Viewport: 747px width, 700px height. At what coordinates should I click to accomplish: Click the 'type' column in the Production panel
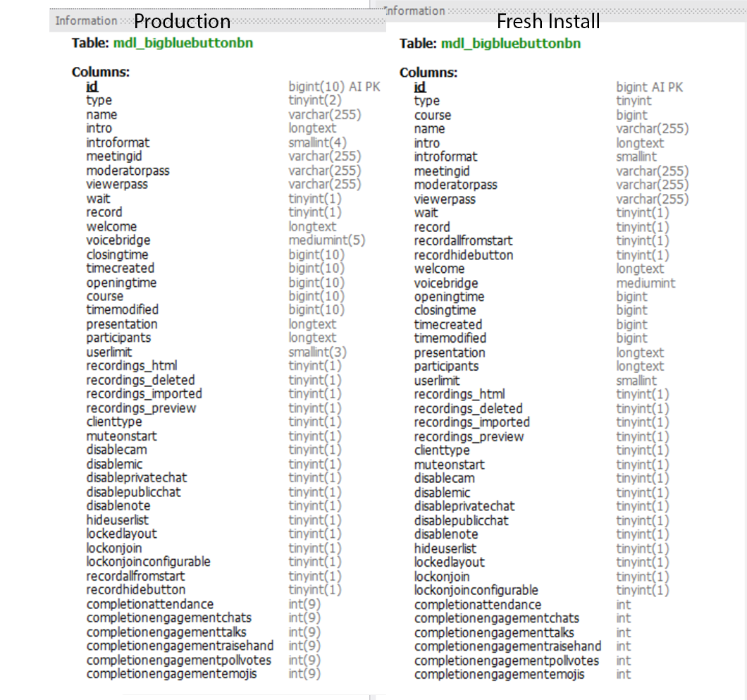coord(99,101)
